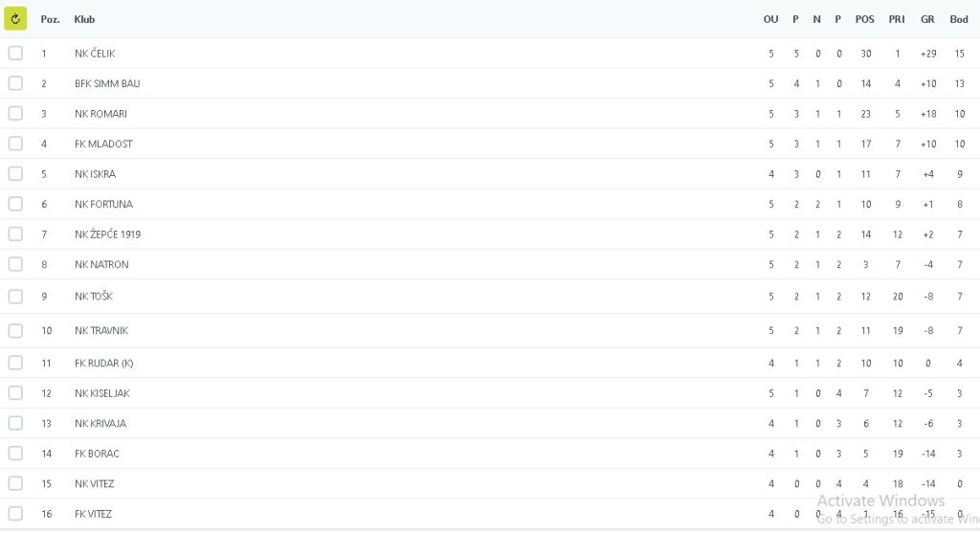The width and height of the screenshot is (980, 533).
Task: Sort table by Bod column
Action: tap(958, 19)
